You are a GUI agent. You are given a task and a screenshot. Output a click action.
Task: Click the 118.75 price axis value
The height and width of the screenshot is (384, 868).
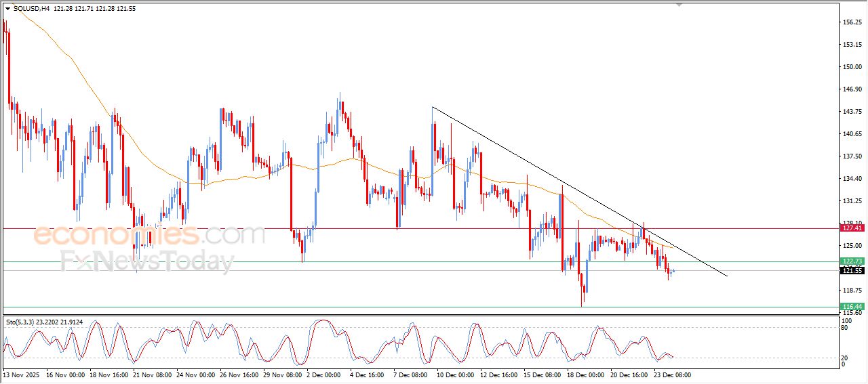[852, 291]
